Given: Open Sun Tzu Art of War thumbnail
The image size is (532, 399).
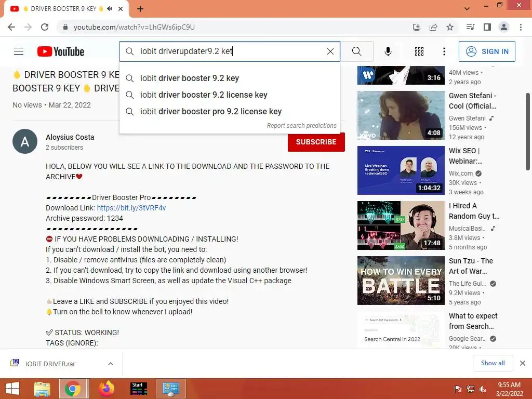Looking at the screenshot, I should click(x=401, y=281).
